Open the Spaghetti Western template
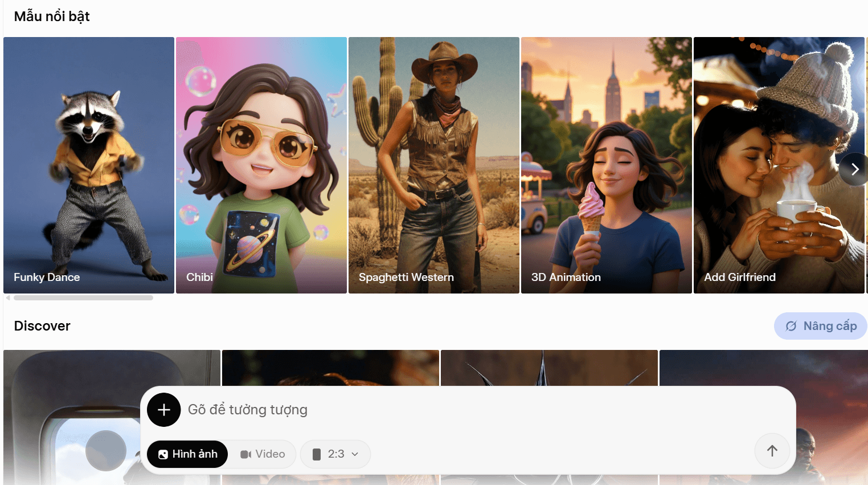The width and height of the screenshot is (868, 485). [434, 165]
